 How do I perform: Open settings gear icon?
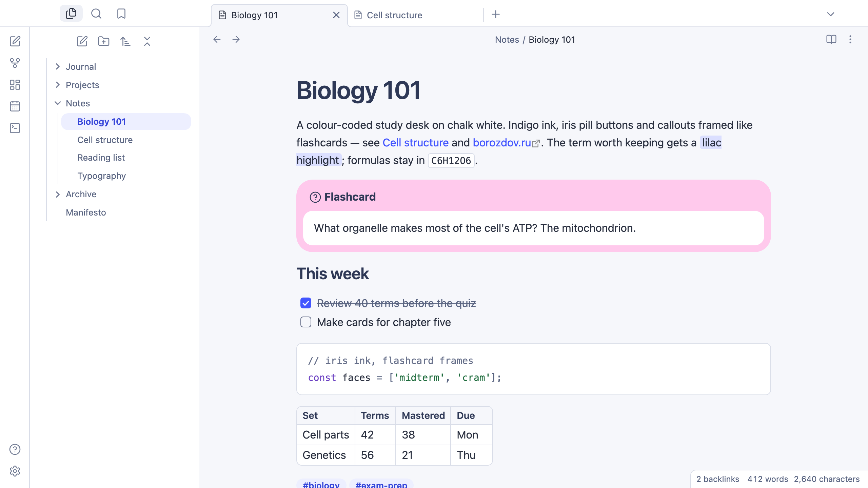[x=15, y=471]
